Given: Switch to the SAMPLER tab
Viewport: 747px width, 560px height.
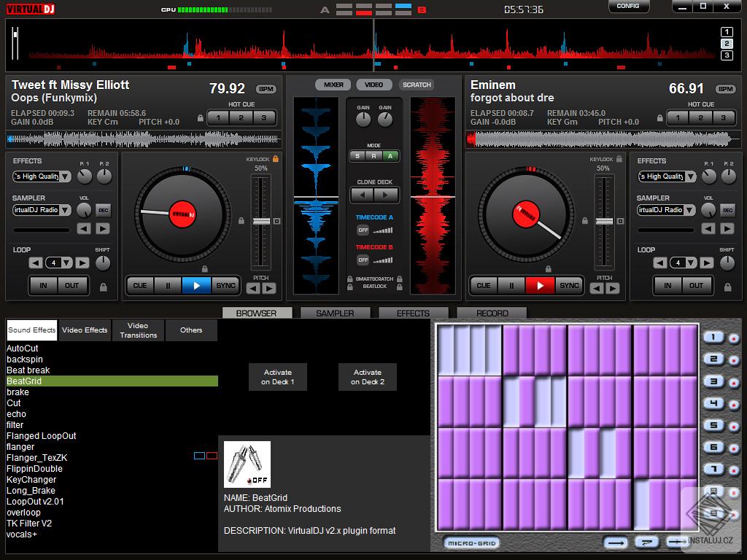Looking at the screenshot, I should click(x=335, y=313).
